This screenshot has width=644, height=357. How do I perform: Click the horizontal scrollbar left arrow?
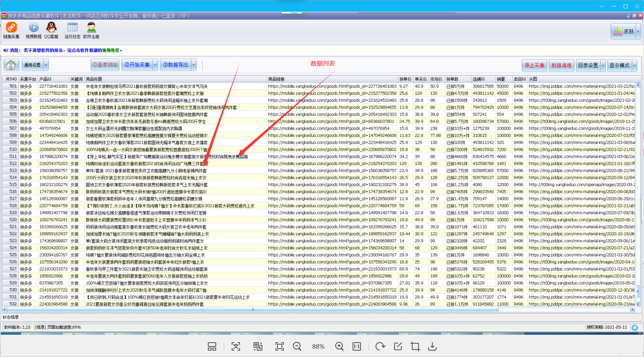coord(5,309)
